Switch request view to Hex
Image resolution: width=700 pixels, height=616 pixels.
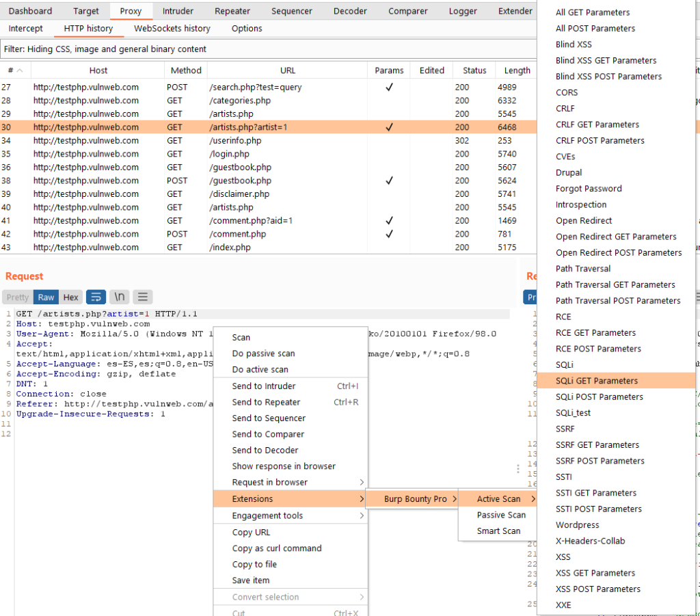tap(70, 297)
